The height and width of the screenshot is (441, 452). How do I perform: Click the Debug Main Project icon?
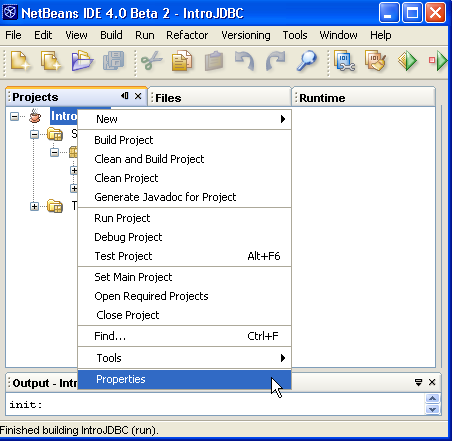438,61
